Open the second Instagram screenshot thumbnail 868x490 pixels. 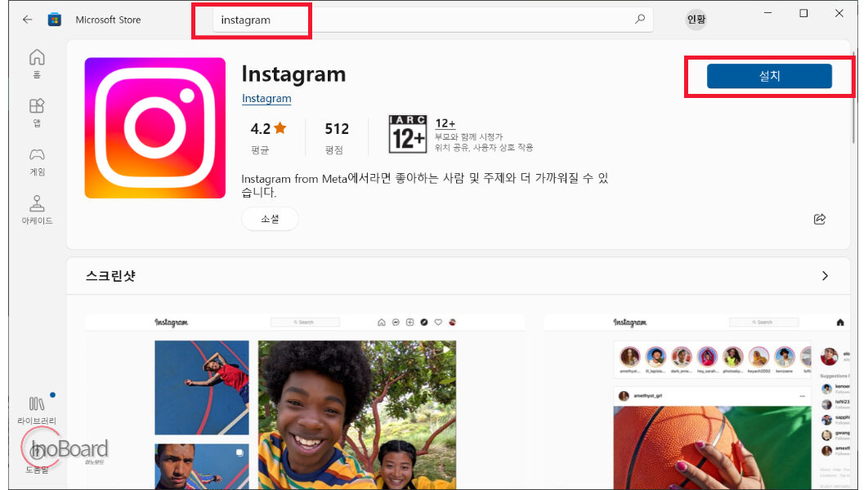(x=697, y=402)
